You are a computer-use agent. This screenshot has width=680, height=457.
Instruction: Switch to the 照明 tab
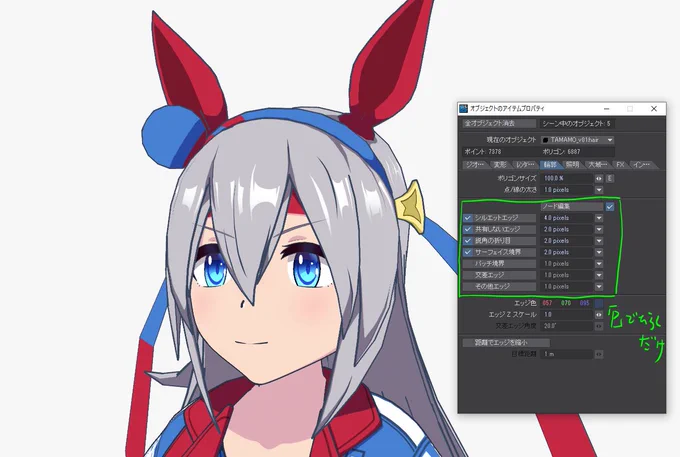coord(572,165)
